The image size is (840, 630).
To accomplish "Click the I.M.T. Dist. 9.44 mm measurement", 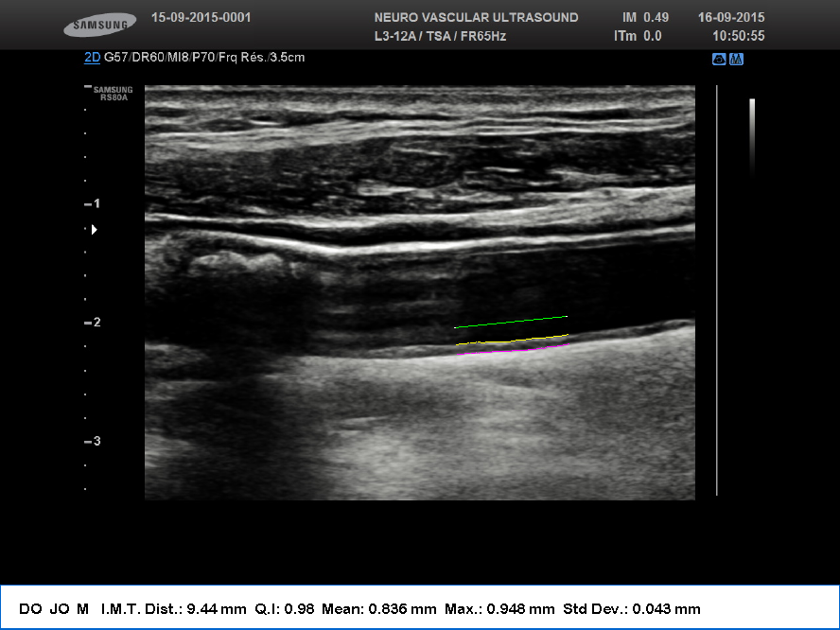I will 173,608.
